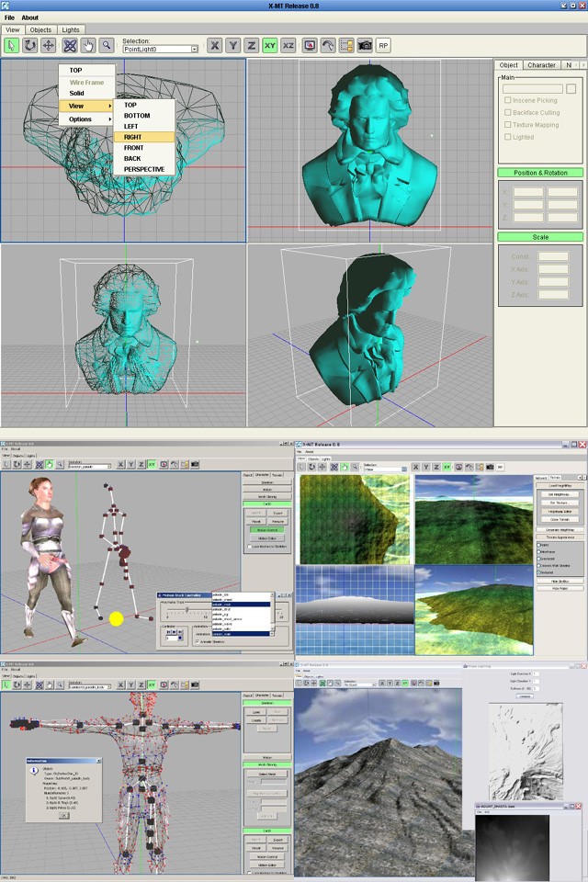Click Export button in character skeleton window
Viewport: 588px width, 882px height.
(x=277, y=513)
